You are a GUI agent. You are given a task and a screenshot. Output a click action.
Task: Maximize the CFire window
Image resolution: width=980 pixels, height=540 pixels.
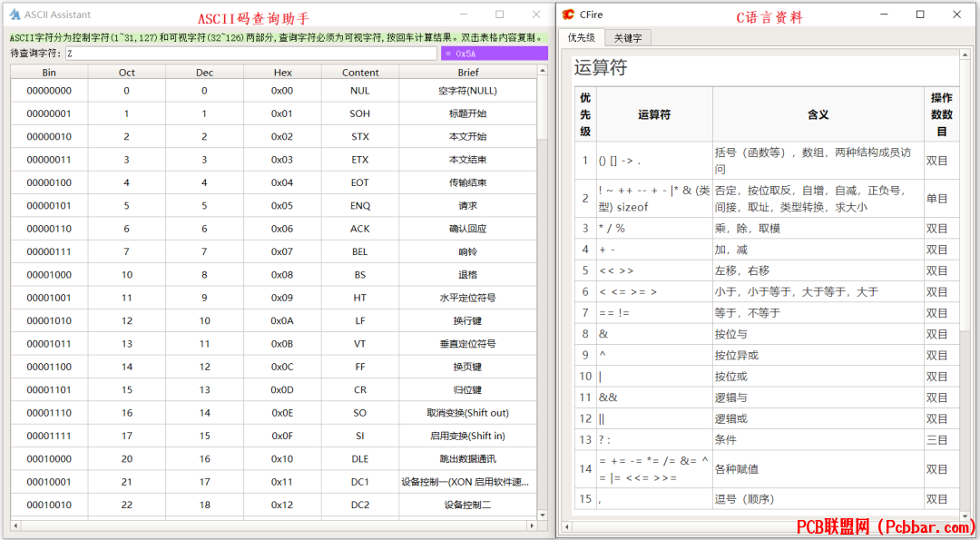pyautogui.click(x=920, y=15)
